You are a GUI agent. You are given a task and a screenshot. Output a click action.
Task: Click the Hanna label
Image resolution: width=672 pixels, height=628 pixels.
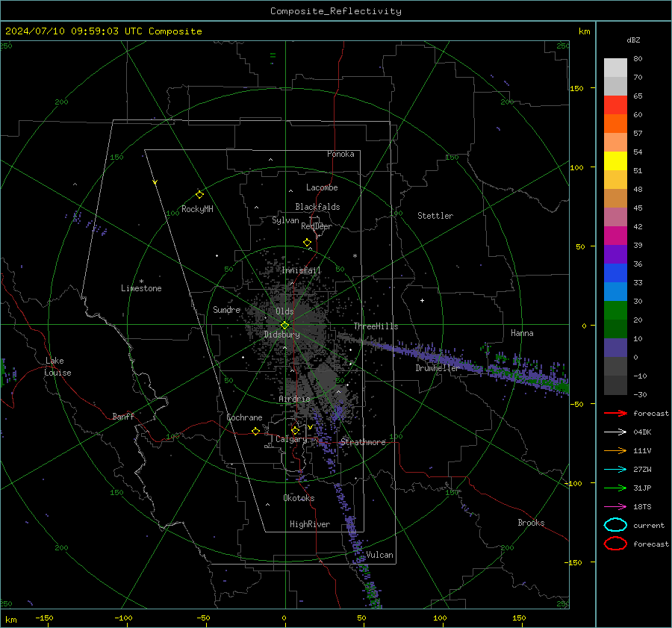pos(522,333)
